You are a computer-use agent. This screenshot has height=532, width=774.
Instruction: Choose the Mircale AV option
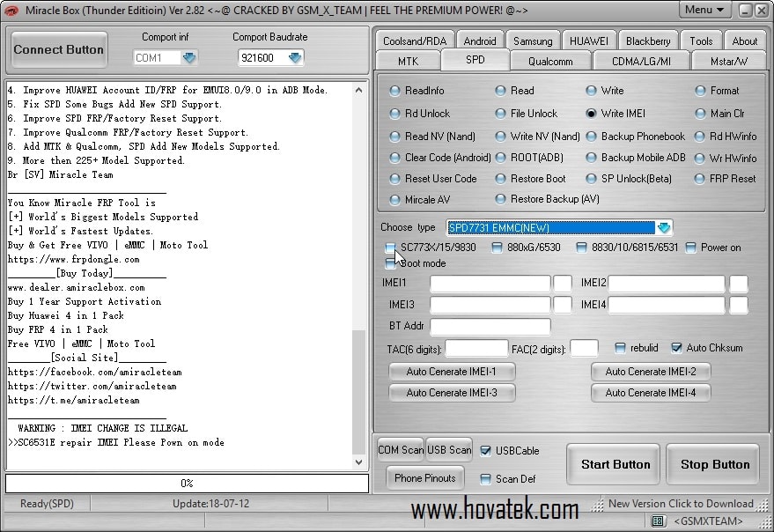coord(394,200)
